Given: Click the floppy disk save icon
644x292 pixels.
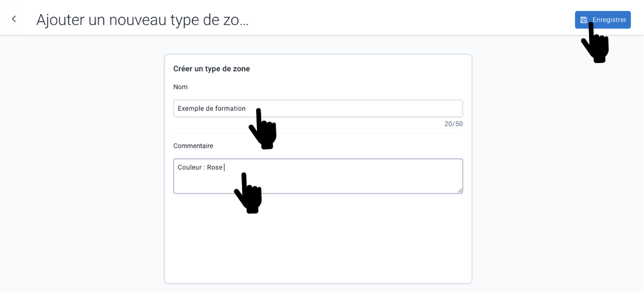Looking at the screenshot, I should (x=583, y=20).
